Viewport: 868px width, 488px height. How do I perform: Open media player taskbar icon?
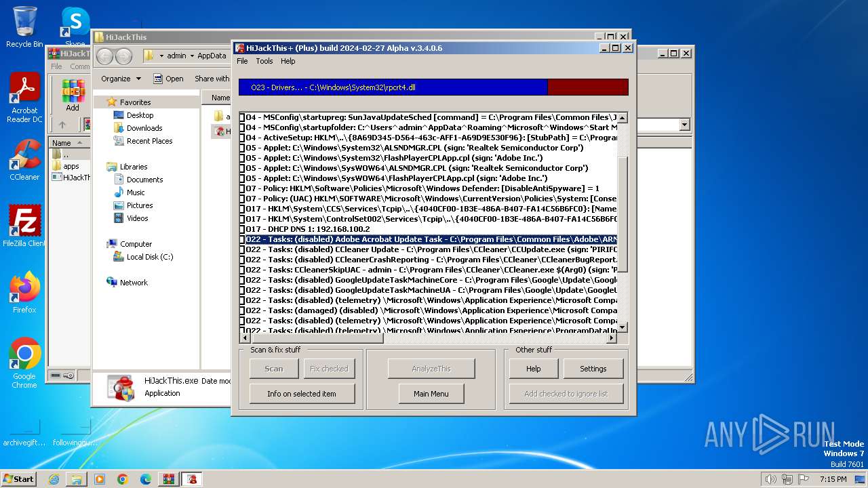tap(100, 479)
